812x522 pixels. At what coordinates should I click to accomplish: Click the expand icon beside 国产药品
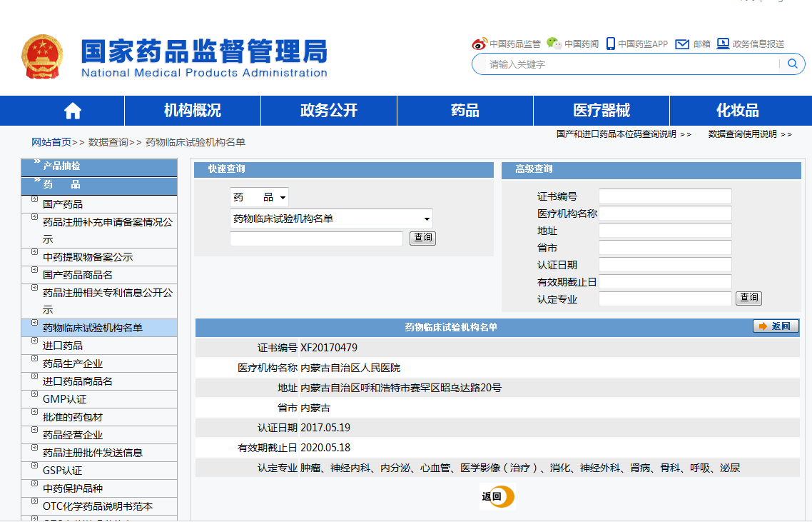(35, 199)
